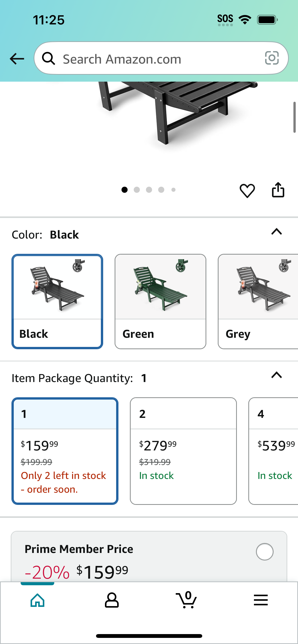Select the Black color option
This screenshot has height=644, width=298.
coord(57,301)
